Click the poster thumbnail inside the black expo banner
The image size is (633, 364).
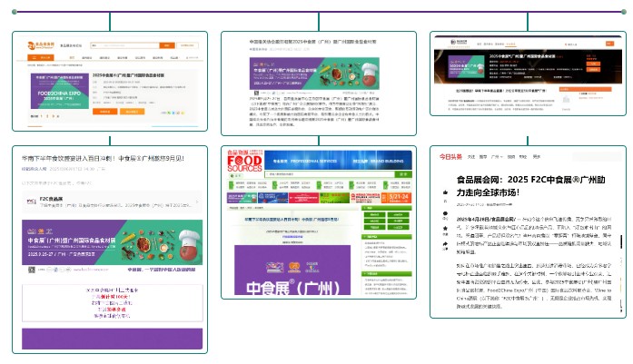pyautogui.click(x=466, y=66)
